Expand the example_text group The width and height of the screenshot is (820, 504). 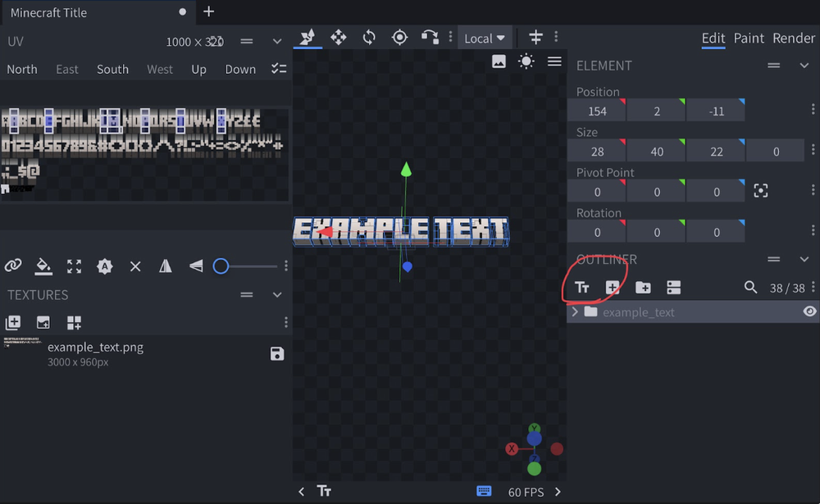coord(575,311)
